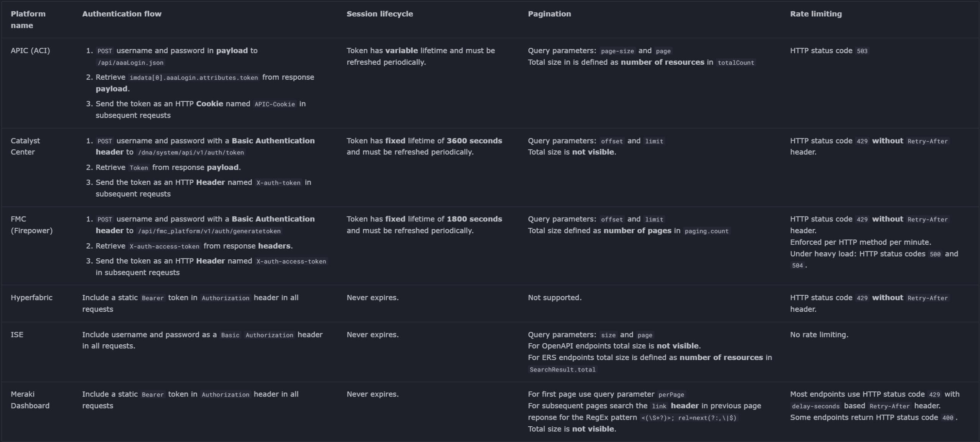Click the perPage query parameter code
Screen dimensions: 980x442
[671, 395]
